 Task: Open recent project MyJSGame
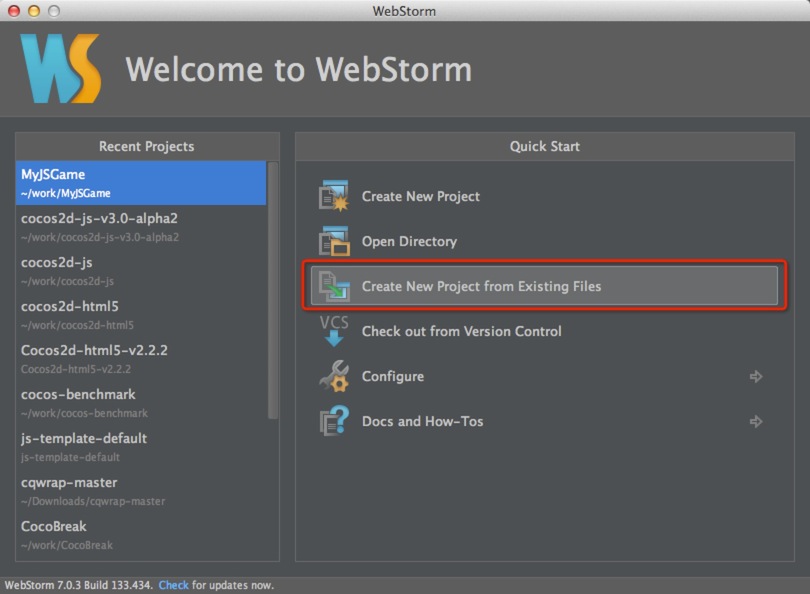(141, 183)
